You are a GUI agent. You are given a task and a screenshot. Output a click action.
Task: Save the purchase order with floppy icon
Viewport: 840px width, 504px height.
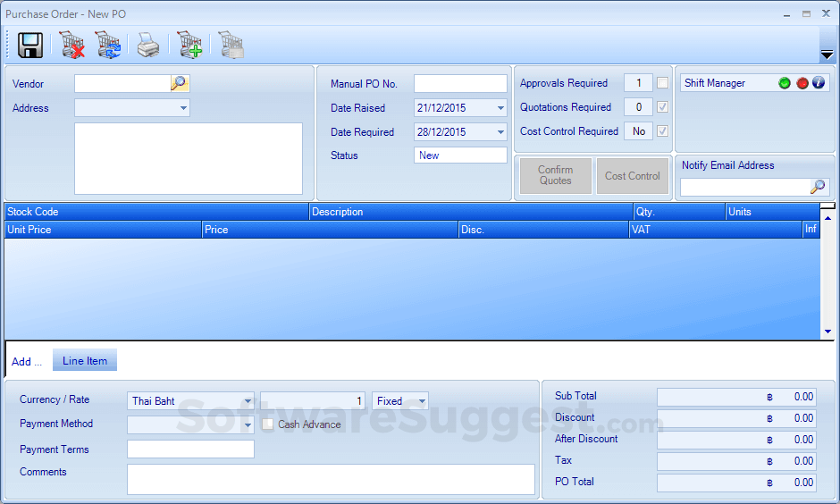[30, 45]
